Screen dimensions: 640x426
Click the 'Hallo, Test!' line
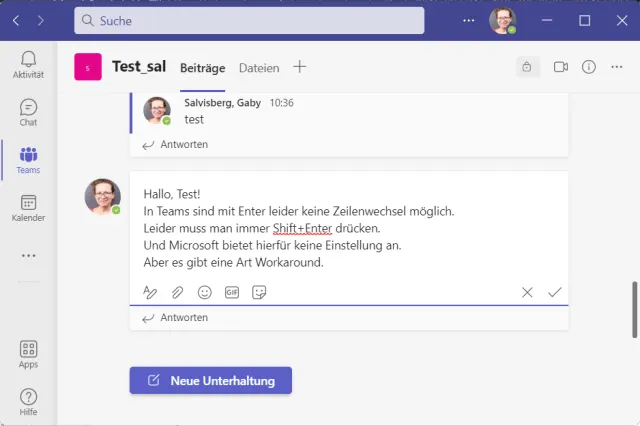point(172,194)
